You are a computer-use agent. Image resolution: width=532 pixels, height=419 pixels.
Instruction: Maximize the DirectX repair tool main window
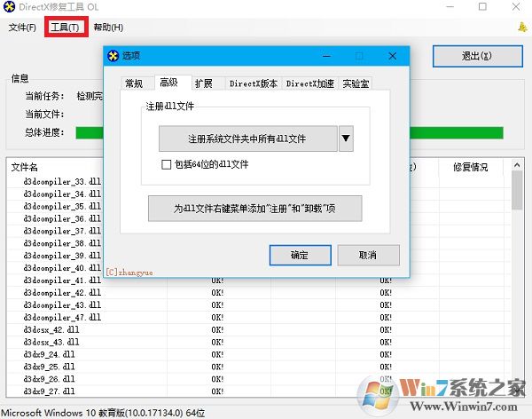point(482,7)
